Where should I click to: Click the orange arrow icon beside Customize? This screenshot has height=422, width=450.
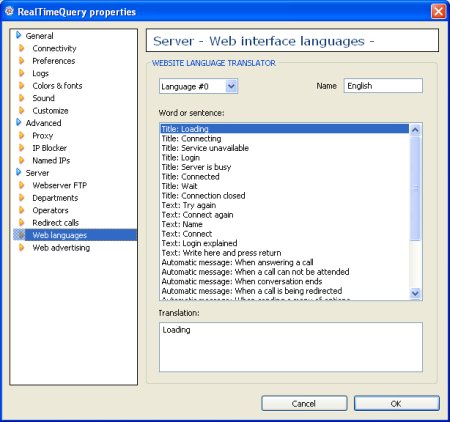pos(22,110)
